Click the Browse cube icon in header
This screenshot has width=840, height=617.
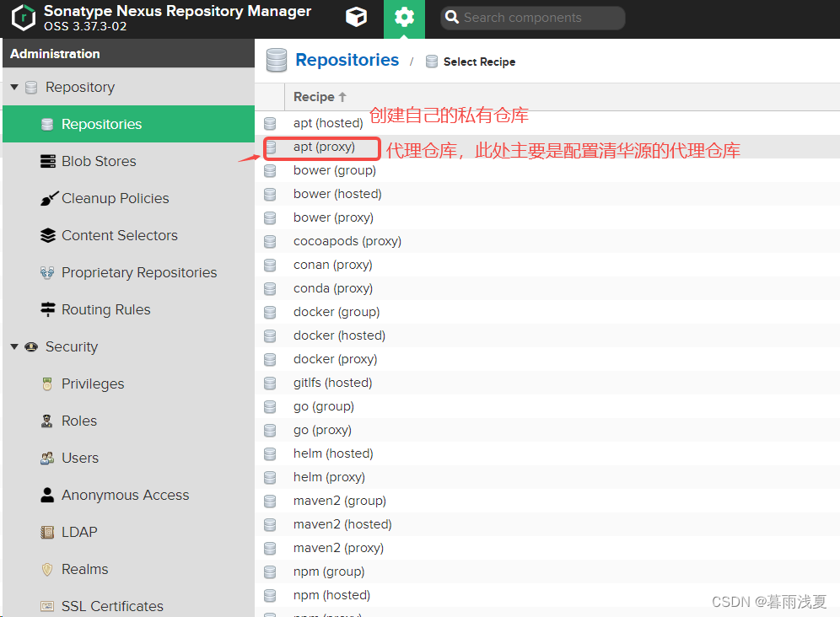click(357, 18)
